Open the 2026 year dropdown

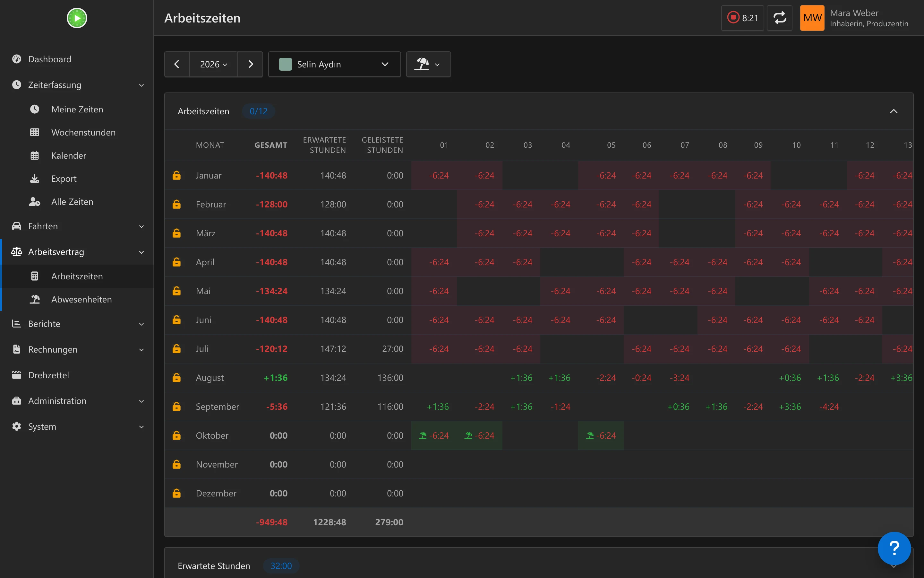(x=213, y=64)
